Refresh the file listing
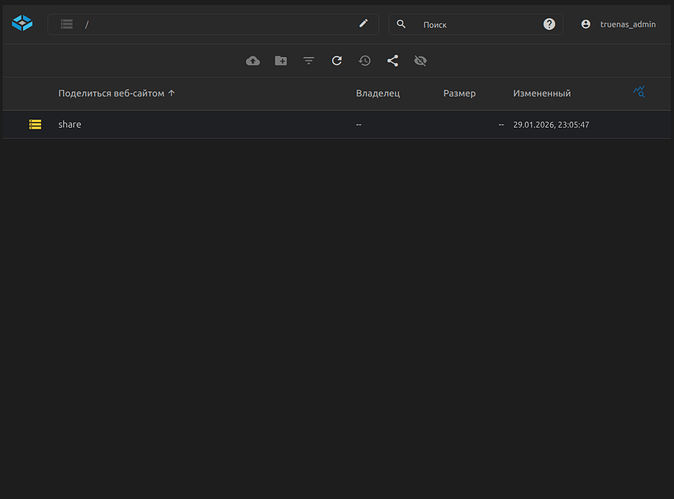The height and width of the screenshot is (499, 674). tap(337, 61)
